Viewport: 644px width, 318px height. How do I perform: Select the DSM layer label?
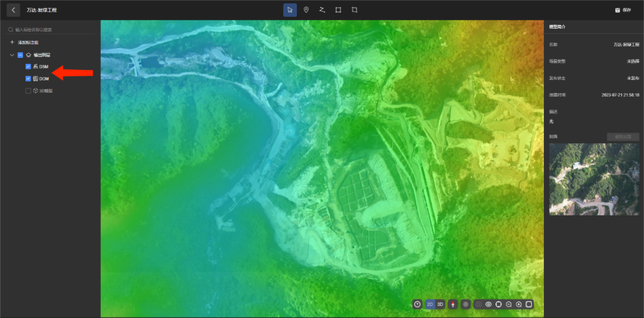coord(44,67)
